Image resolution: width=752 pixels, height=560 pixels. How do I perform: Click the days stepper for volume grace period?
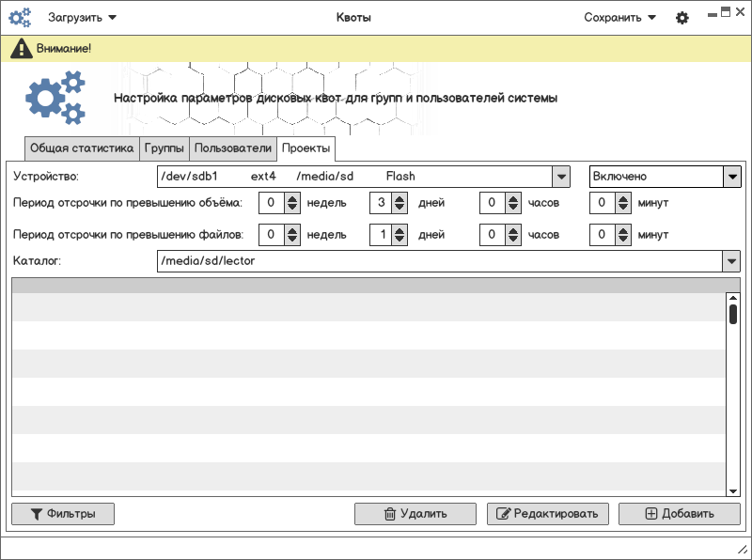(399, 203)
